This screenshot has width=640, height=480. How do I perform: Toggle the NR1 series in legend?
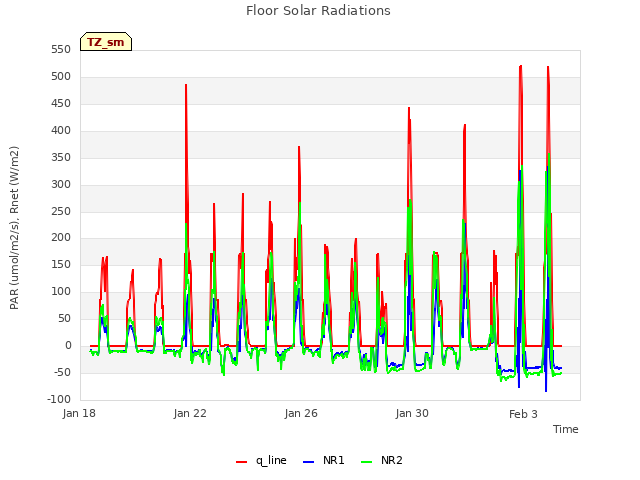tap(324, 460)
